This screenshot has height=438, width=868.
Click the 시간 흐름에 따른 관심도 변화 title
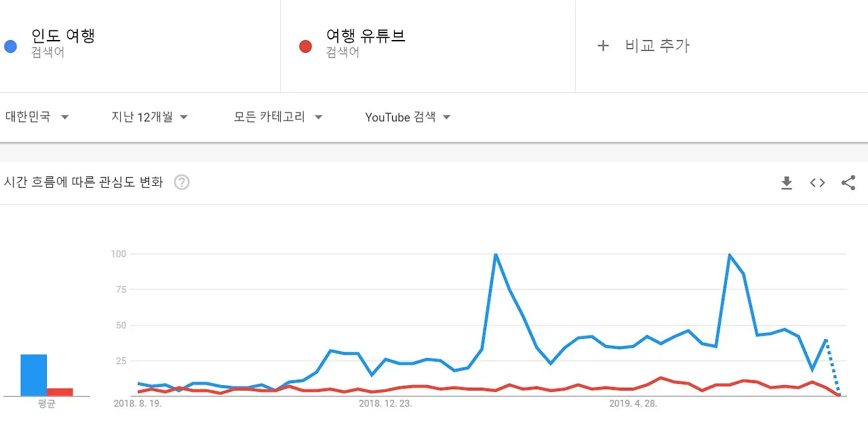point(83,182)
